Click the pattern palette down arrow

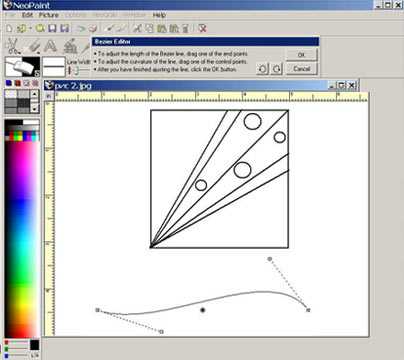click(34, 108)
